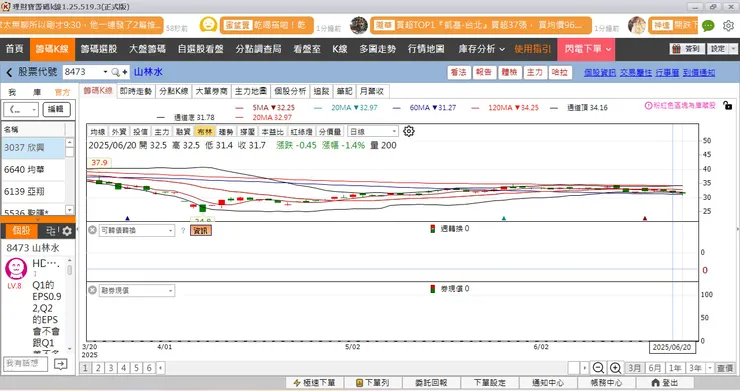Click the zoom in magnifier icon

coord(615,368)
